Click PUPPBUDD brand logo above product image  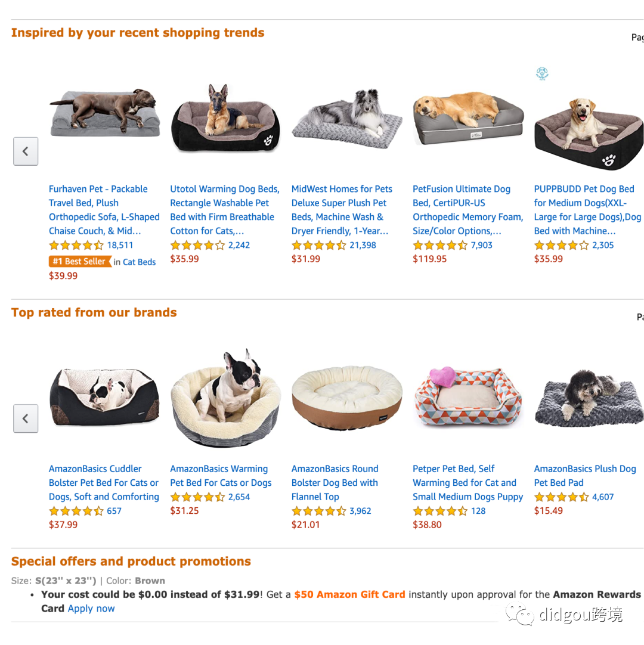tap(542, 74)
